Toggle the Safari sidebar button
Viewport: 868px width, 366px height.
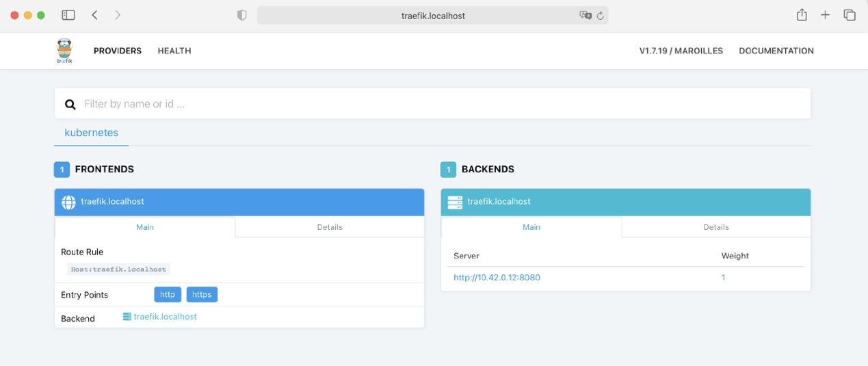point(68,15)
